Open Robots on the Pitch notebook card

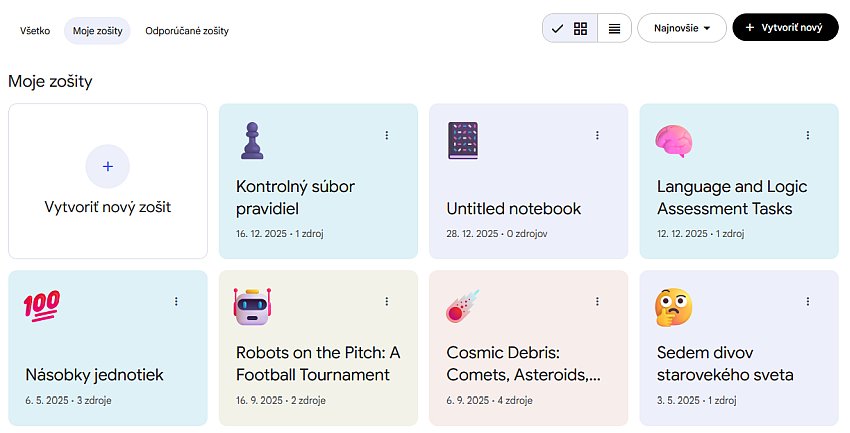[x=318, y=364]
